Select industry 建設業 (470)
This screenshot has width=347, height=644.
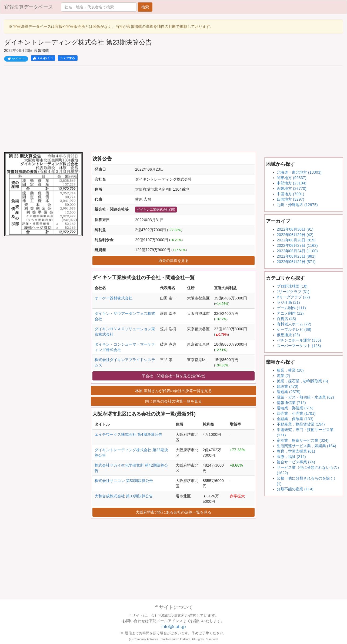tap(287, 386)
